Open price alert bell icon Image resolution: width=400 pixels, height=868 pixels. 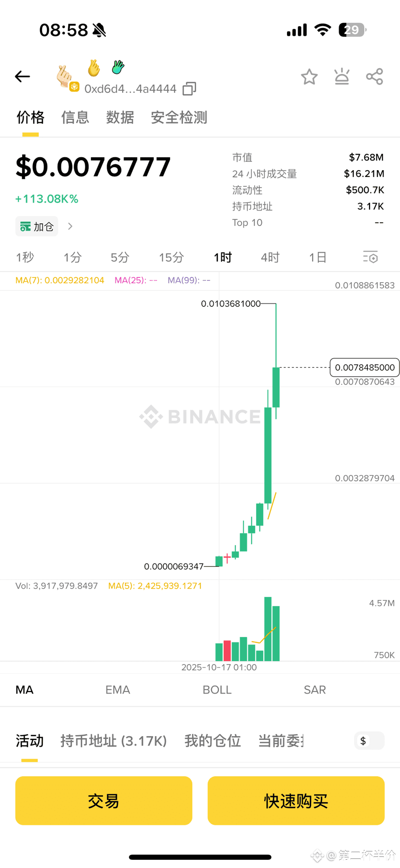click(342, 77)
